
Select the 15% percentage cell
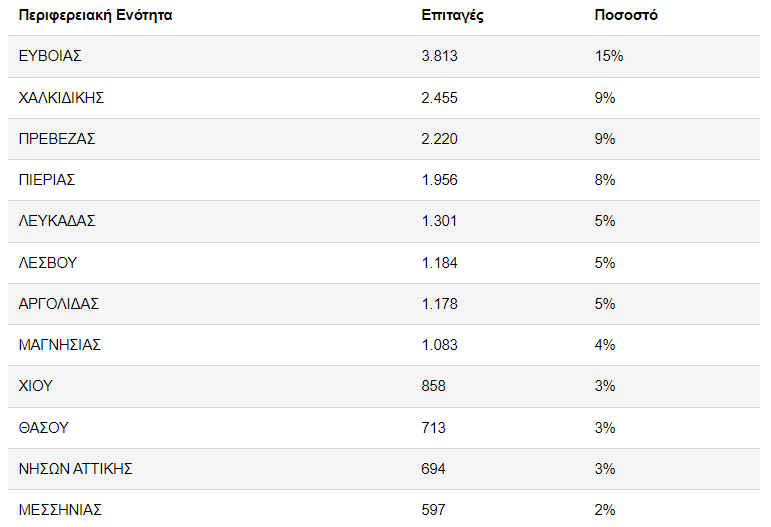pyautogui.click(x=608, y=56)
